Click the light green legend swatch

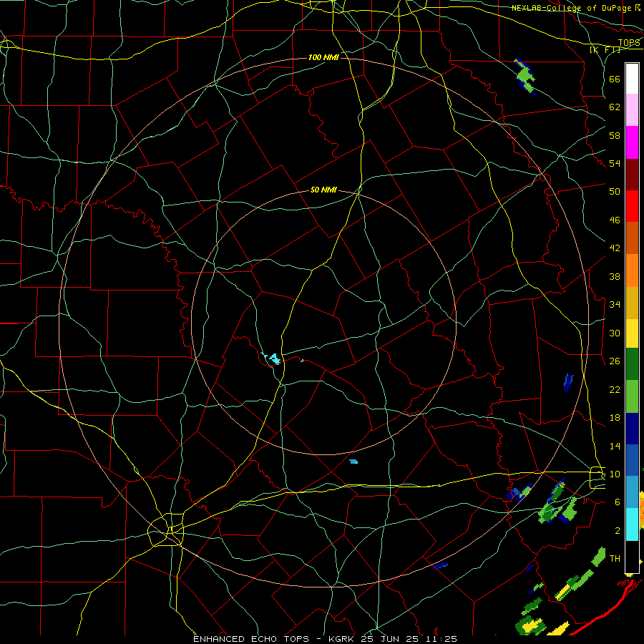pyautogui.click(x=632, y=396)
